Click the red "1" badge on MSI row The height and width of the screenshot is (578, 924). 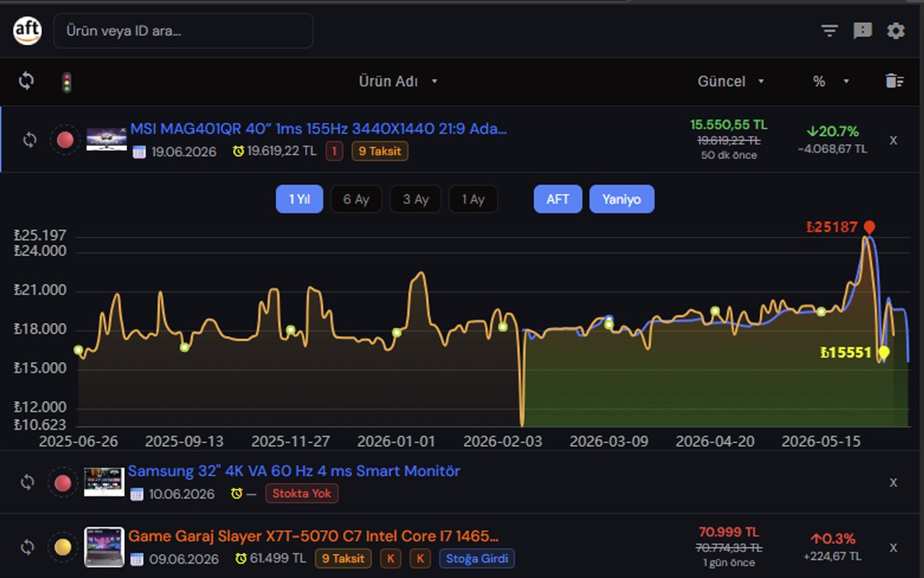tap(334, 151)
